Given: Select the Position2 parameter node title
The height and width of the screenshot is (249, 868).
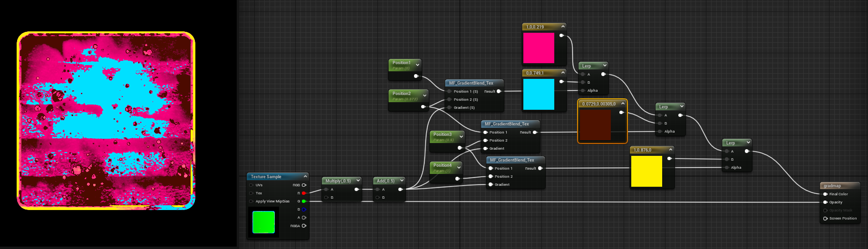Looking at the screenshot, I should (x=402, y=94).
